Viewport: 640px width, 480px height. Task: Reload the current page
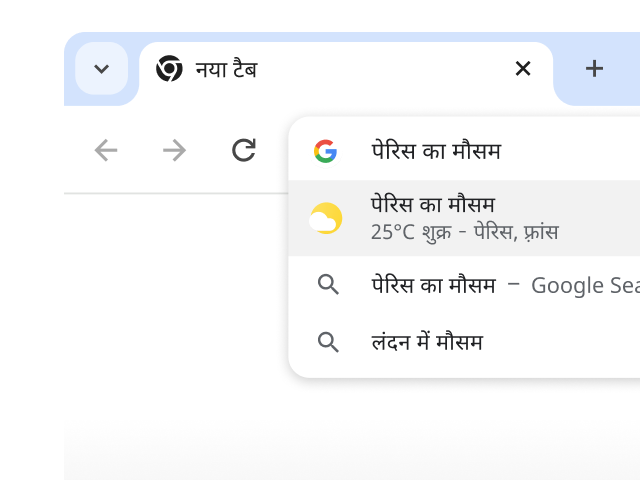coord(243,150)
